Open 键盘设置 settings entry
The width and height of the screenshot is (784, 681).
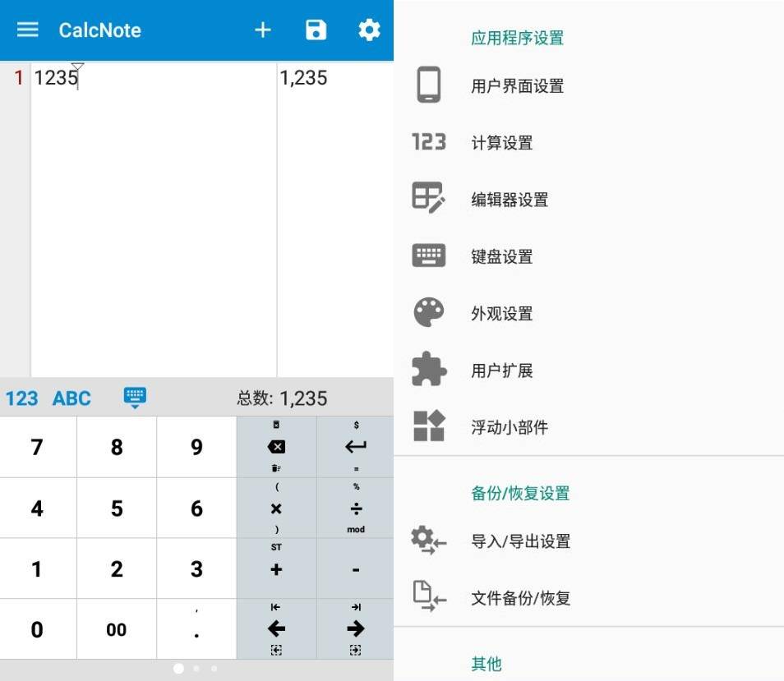point(588,256)
